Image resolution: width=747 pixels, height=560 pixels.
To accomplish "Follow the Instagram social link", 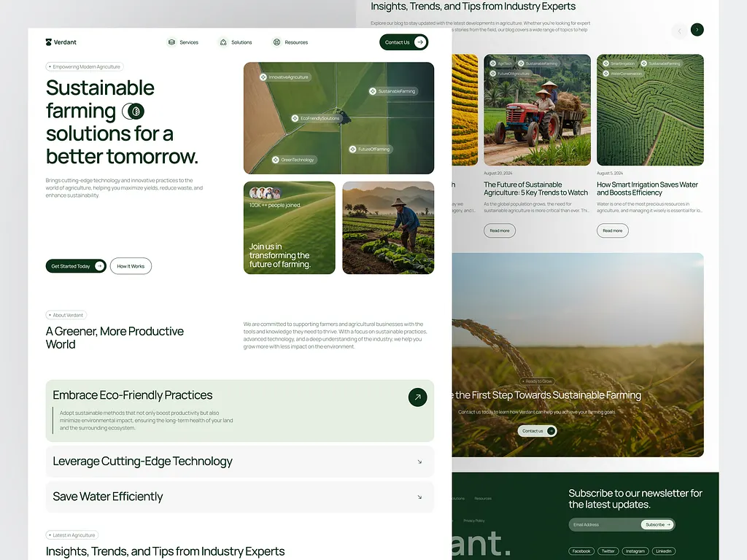I will (x=635, y=551).
